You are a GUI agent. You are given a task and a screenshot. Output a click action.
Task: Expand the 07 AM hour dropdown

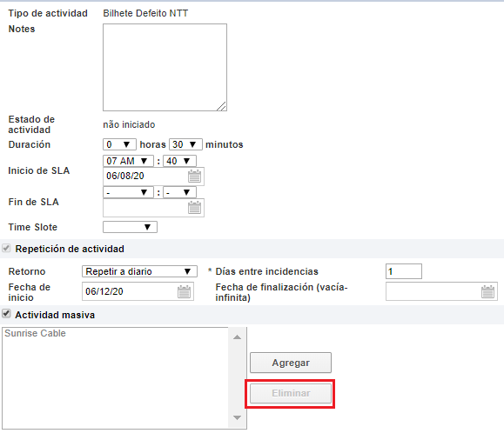128,161
